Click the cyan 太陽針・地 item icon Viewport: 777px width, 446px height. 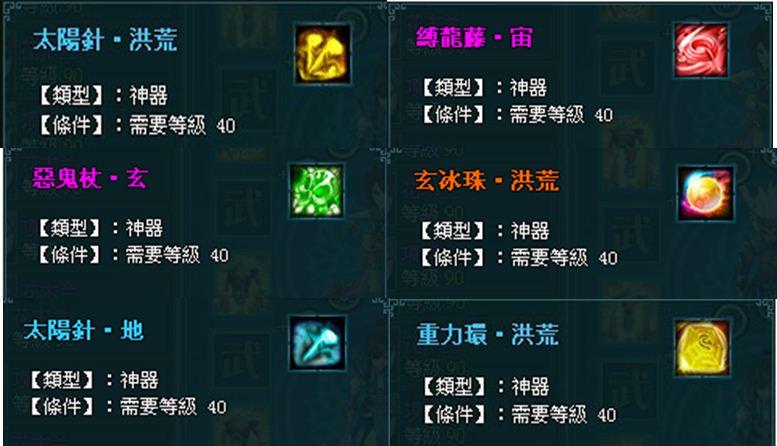tap(317, 343)
